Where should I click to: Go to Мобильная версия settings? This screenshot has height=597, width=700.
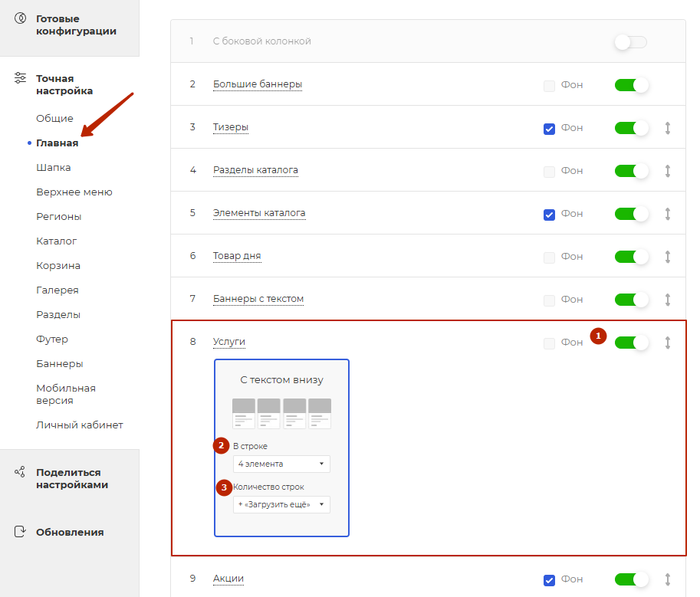pyautogui.click(x=66, y=394)
